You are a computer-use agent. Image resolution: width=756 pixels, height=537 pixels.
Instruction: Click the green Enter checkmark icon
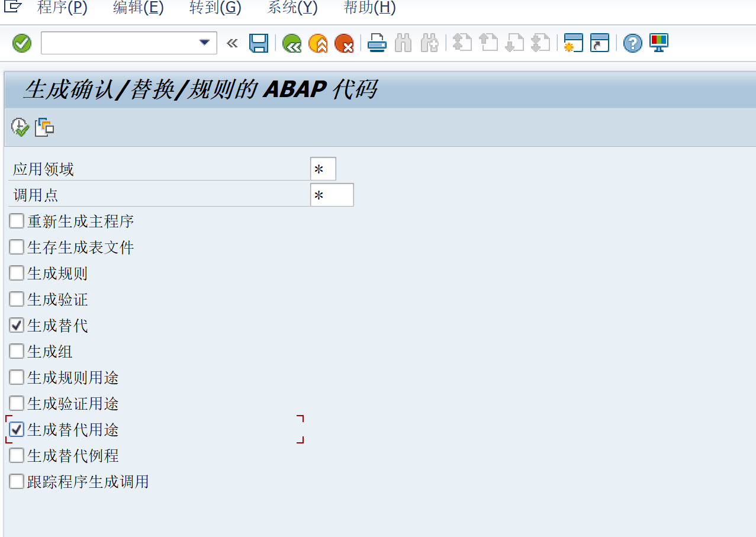pos(22,43)
